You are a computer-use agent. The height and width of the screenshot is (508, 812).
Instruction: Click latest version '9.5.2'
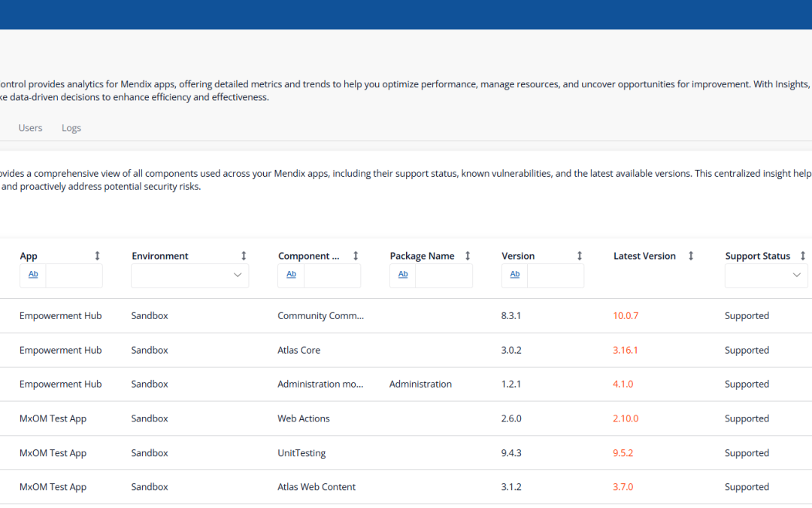pos(623,453)
